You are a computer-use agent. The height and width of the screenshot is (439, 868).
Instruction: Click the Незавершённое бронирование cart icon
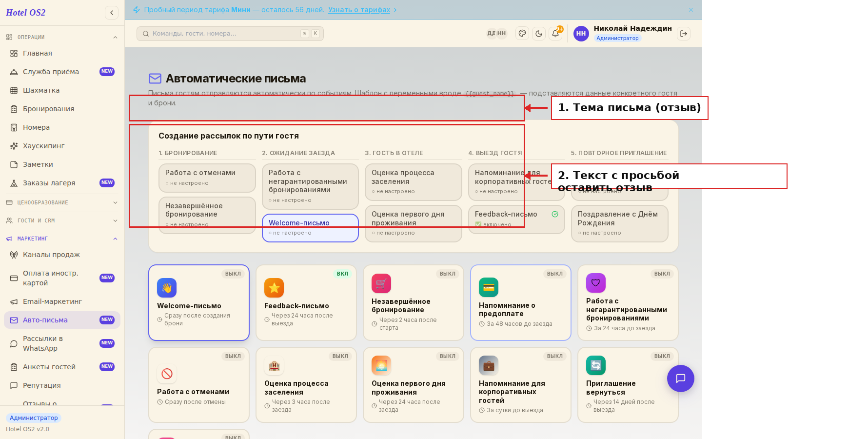(381, 283)
